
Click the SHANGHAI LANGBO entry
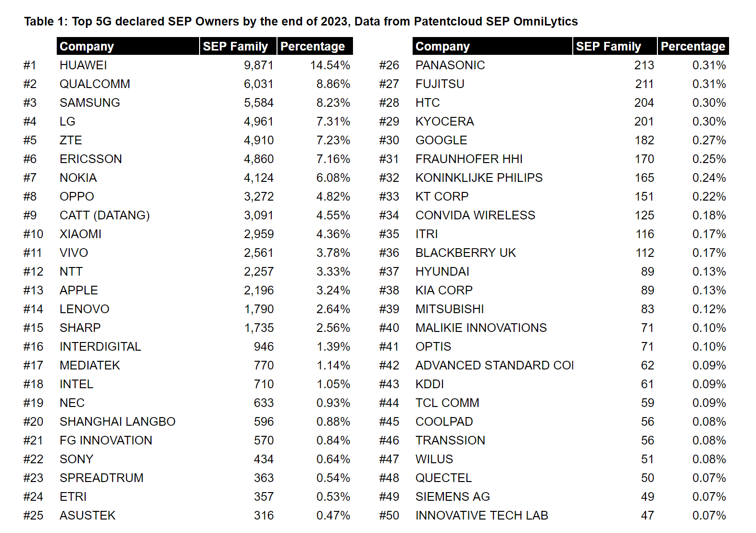point(117,421)
